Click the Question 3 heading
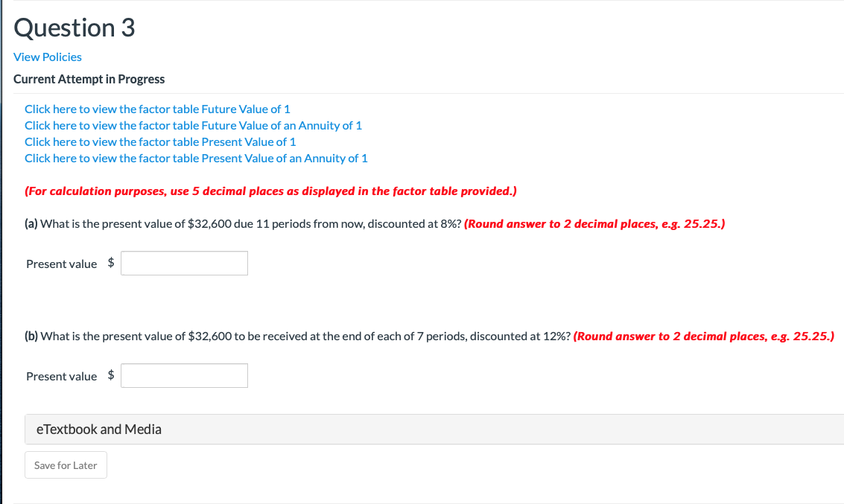Image resolution: width=844 pixels, height=504 pixels. click(x=74, y=28)
